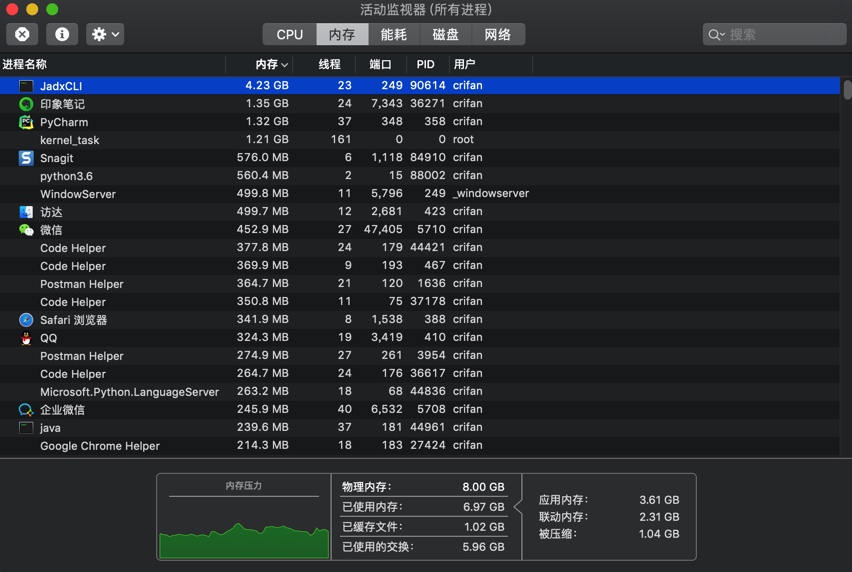Sort by 进程名称 column header
This screenshot has height=572, width=852.
[112, 64]
